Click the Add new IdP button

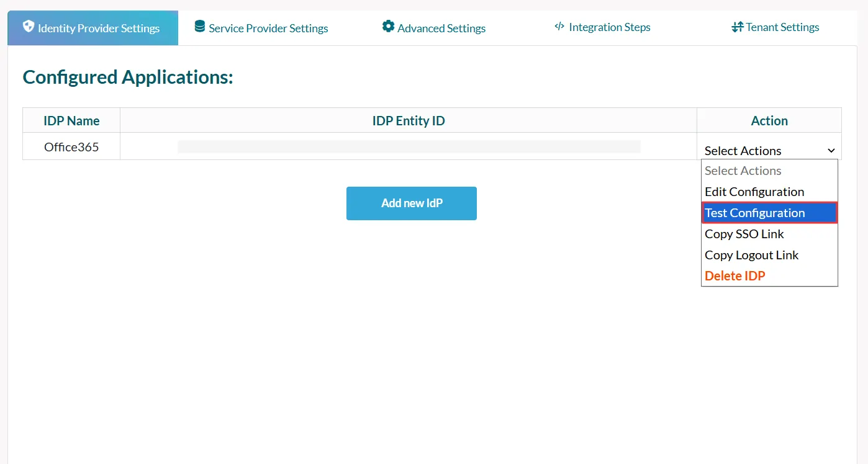(411, 203)
